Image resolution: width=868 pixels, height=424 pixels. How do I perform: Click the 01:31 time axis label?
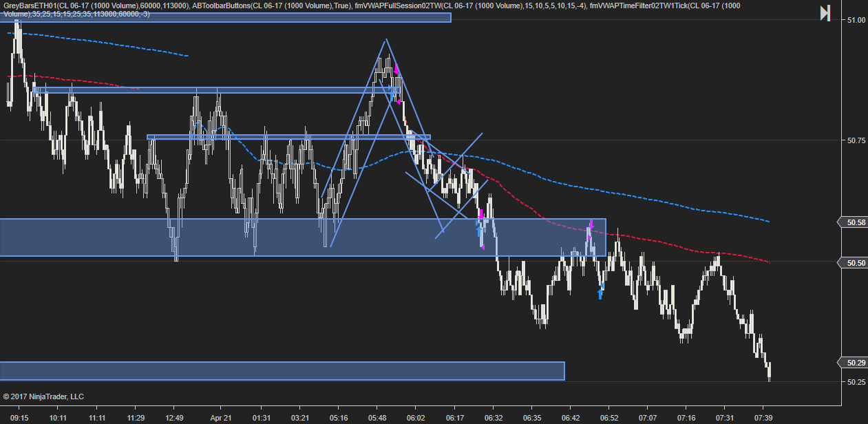pos(262,418)
